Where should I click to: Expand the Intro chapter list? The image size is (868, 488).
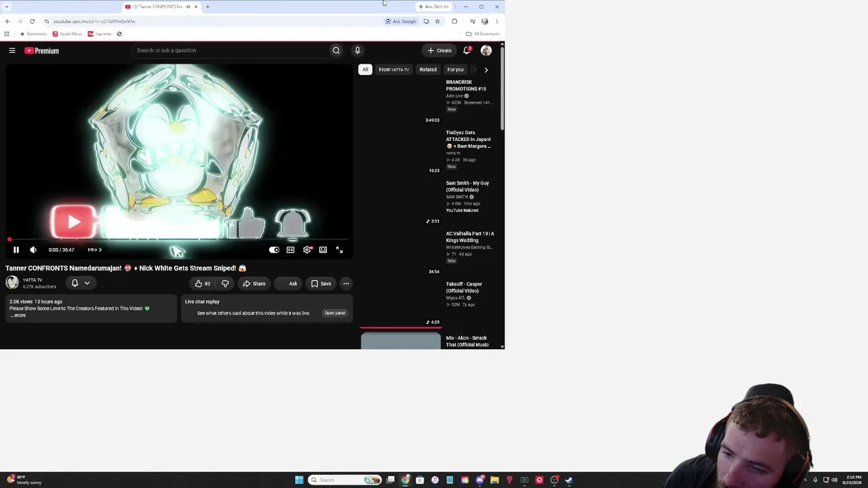[95, 250]
